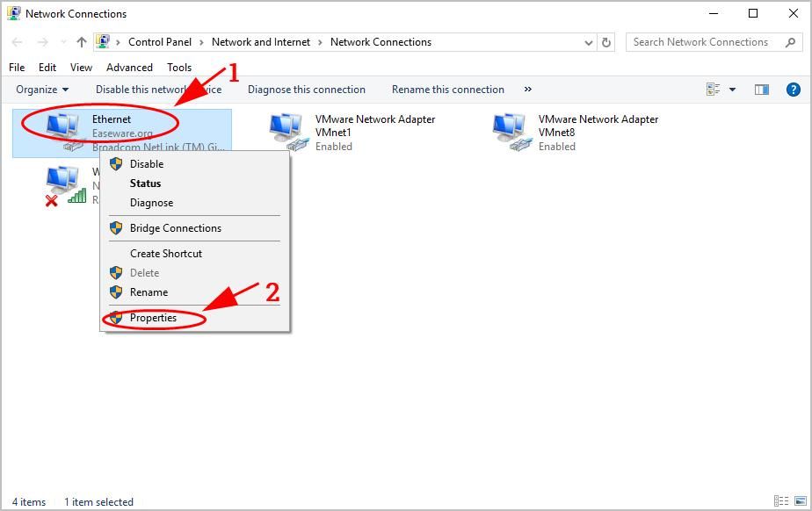Viewport: 812px width, 511px height.
Task: Click Rename this connection
Action: 447,90
